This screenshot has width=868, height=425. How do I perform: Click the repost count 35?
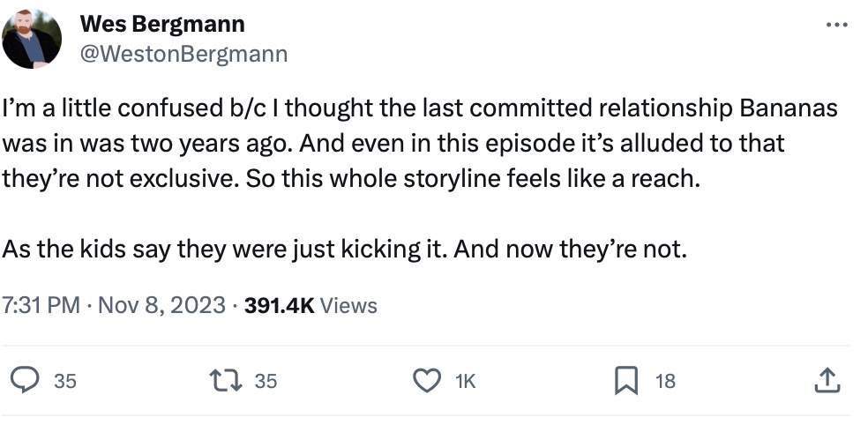click(x=265, y=382)
